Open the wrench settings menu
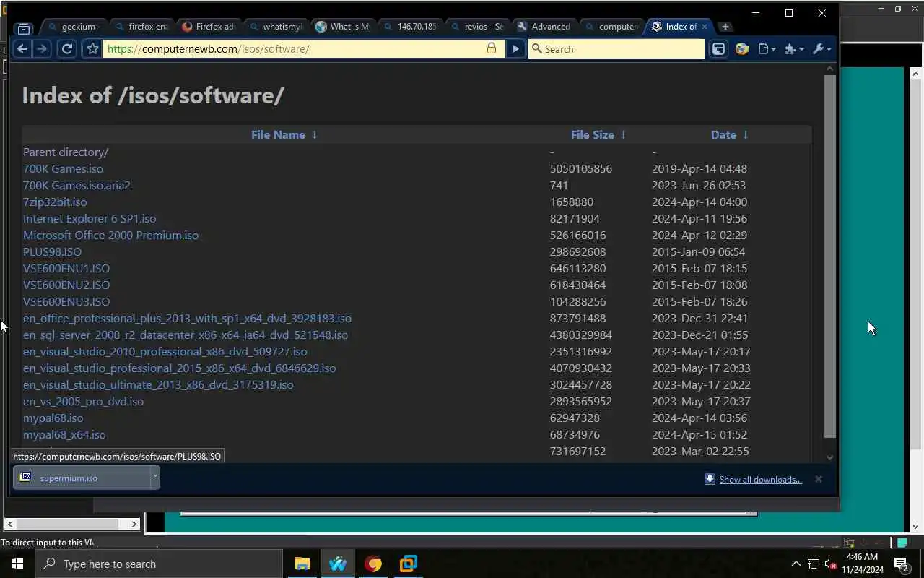 (821, 48)
